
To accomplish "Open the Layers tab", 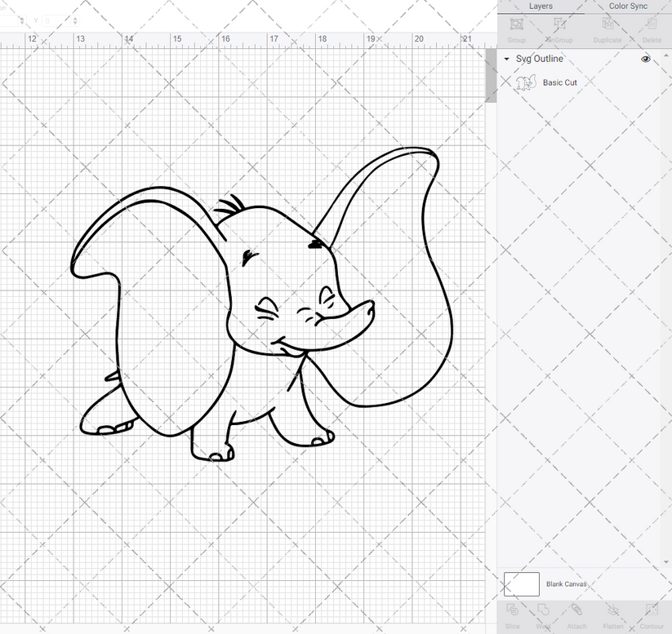I will pos(540,7).
